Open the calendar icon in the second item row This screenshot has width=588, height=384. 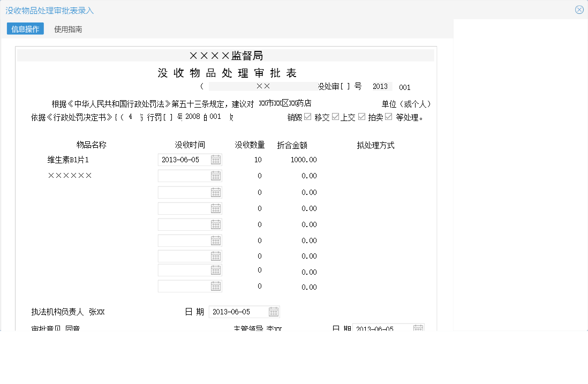(216, 175)
